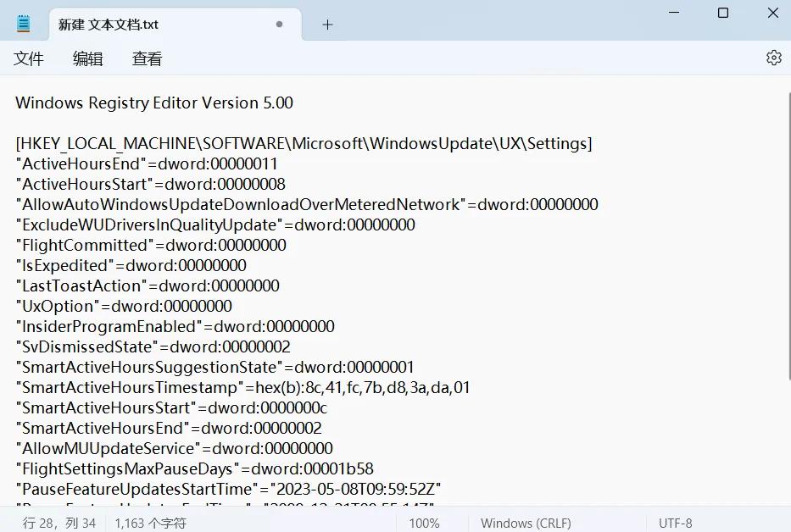Place cursor on the "ActiveHoursEnd" line
Image resolution: width=791 pixels, height=532 pixels.
click(x=147, y=164)
